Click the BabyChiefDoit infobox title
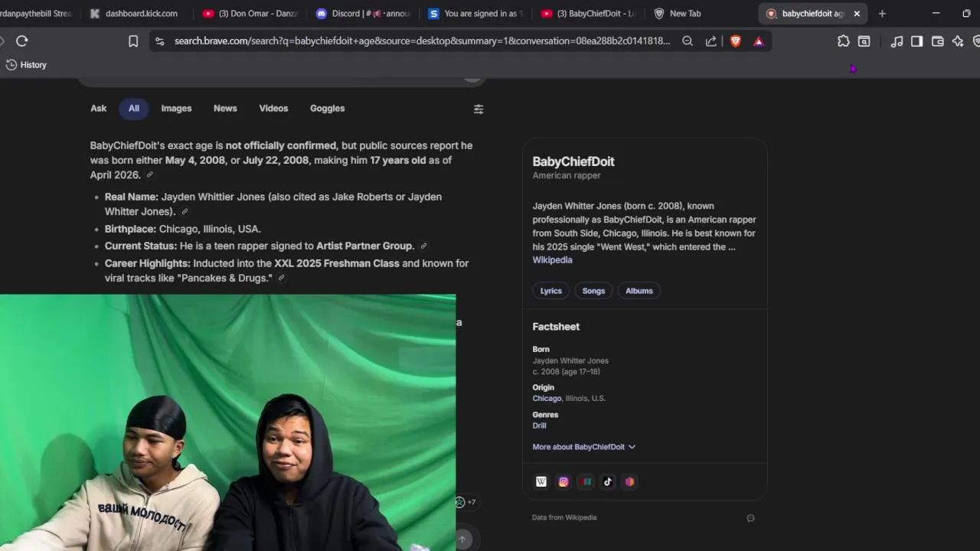This screenshot has height=551, width=980. (573, 161)
